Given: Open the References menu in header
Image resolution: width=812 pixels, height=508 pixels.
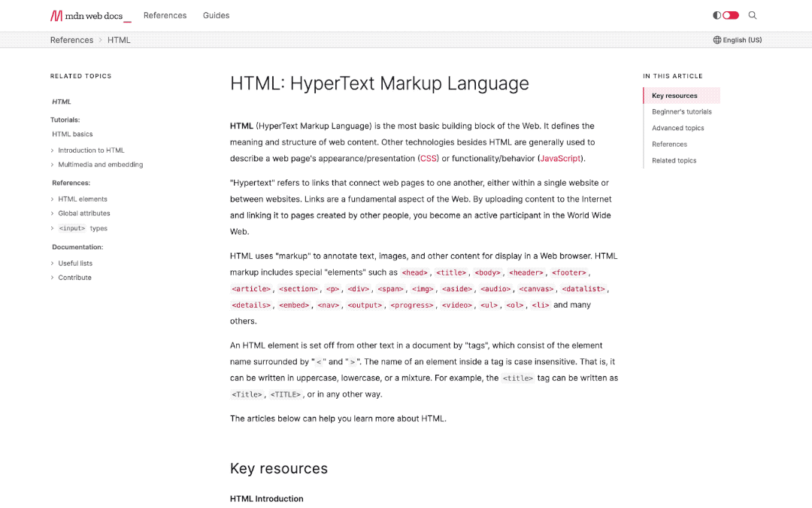Looking at the screenshot, I should (x=165, y=16).
